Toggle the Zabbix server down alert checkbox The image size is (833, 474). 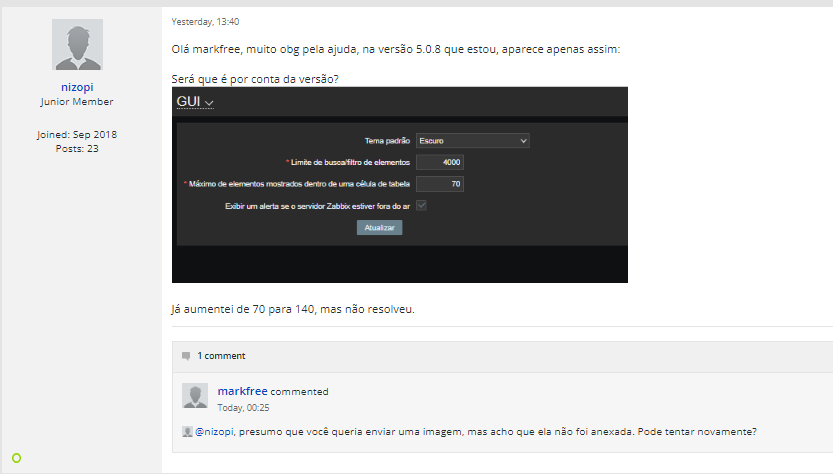pos(421,206)
